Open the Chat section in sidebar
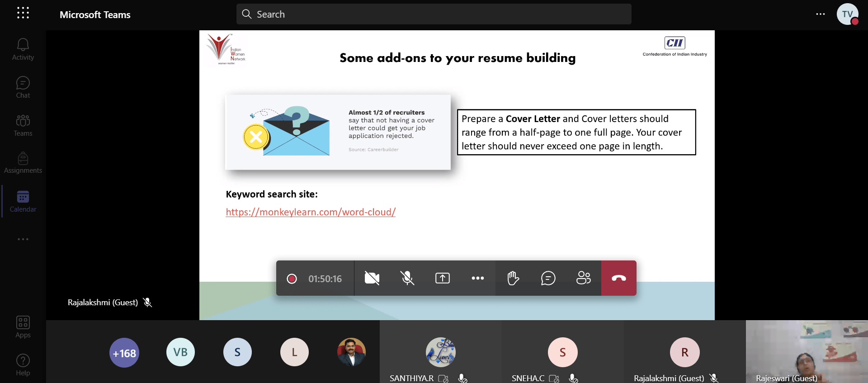This screenshot has height=383, width=868. pos(23,87)
